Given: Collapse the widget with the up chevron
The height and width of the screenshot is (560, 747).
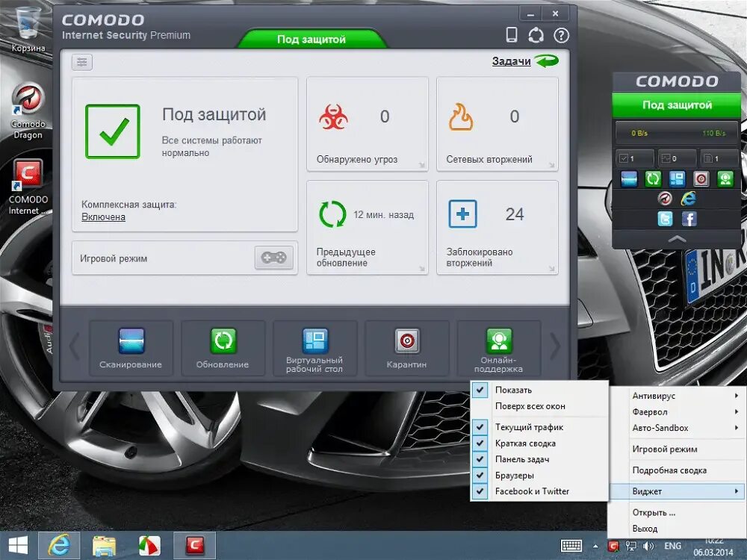Looking at the screenshot, I should coord(677,239).
